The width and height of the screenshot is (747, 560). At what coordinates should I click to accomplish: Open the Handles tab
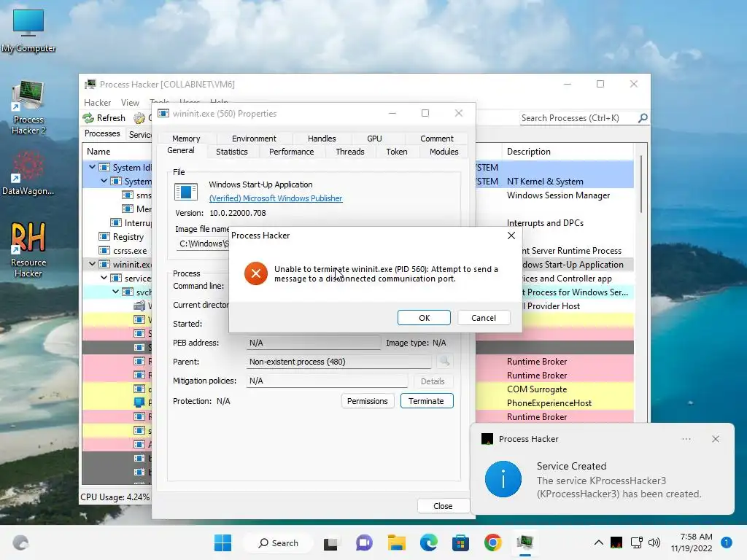(322, 139)
